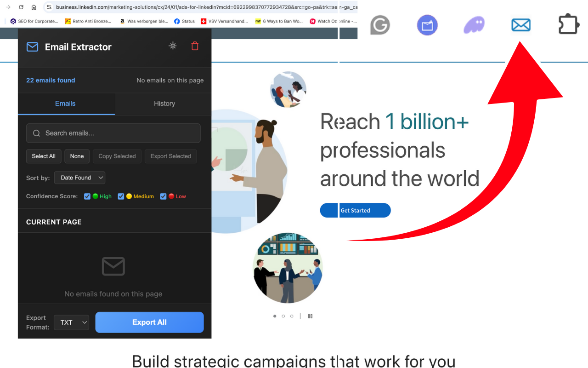Image resolution: width=588 pixels, height=368 pixels.
Task: Click the empty-state envelope icon
Action: 113,266
